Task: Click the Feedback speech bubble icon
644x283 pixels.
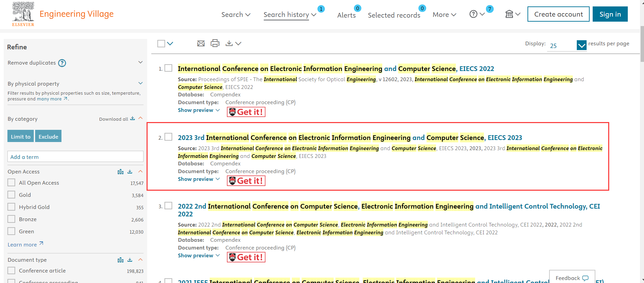Action: (x=585, y=278)
